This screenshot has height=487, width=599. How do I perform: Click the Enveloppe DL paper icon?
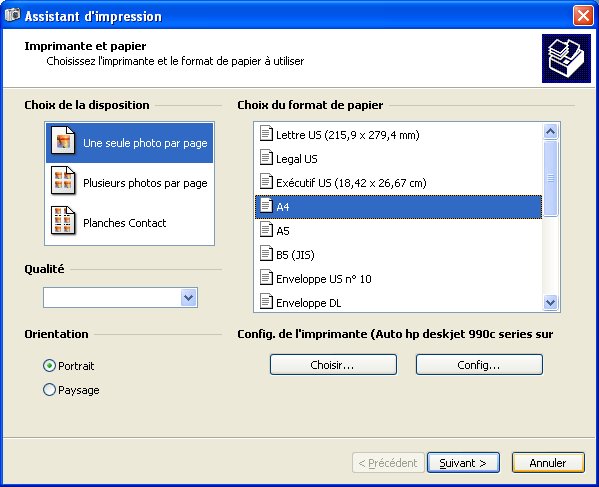point(266,301)
